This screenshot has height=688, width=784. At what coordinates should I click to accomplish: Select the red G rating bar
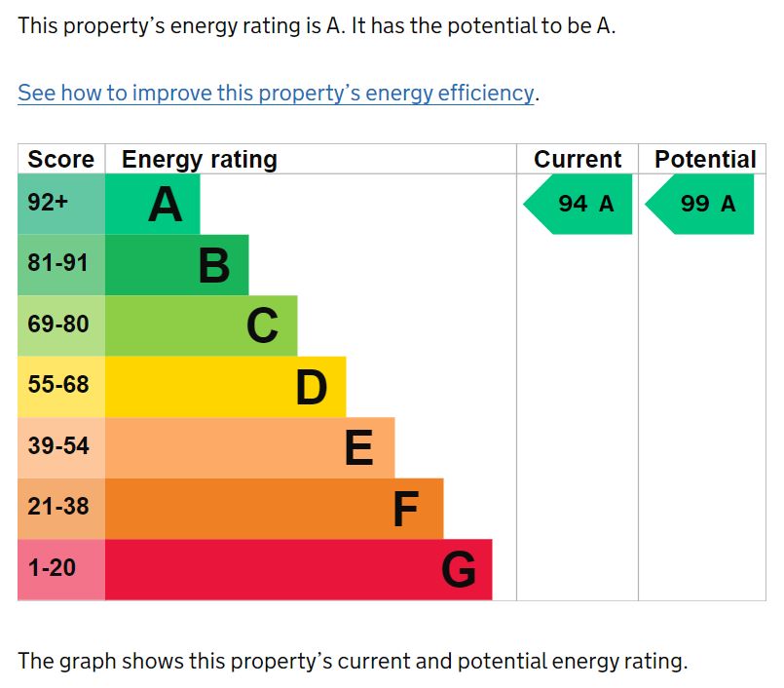(298, 569)
